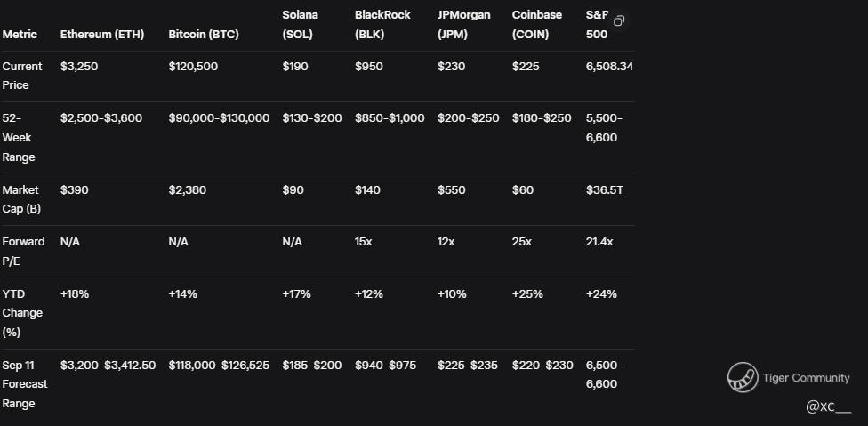Click the S&P 500 value 6,508.34

click(x=609, y=67)
